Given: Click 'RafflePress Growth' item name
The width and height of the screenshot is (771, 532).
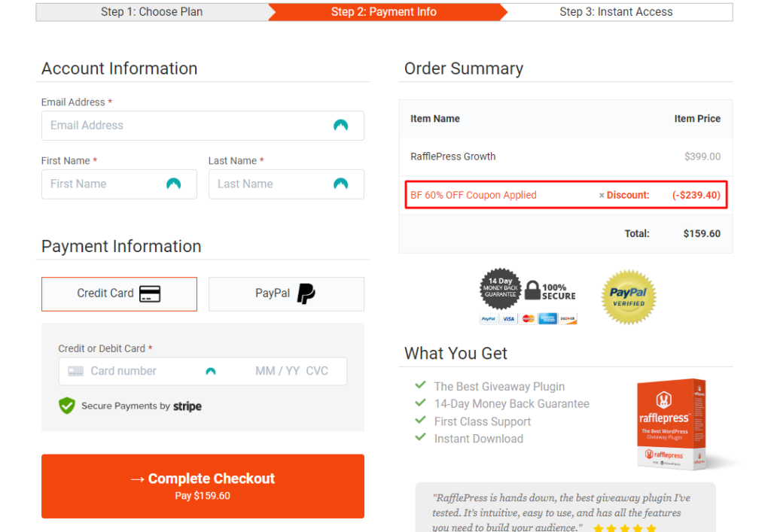Looking at the screenshot, I should point(453,157).
